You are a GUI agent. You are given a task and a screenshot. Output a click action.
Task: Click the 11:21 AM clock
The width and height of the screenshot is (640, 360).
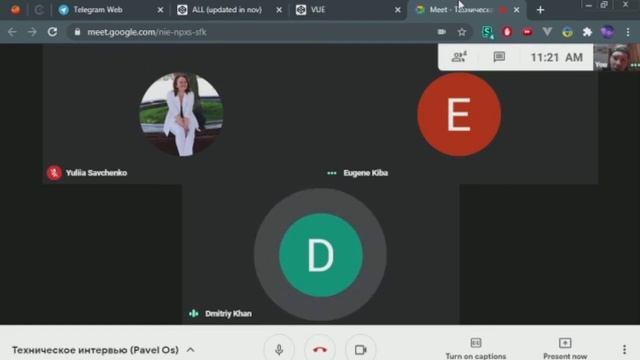pos(557,57)
